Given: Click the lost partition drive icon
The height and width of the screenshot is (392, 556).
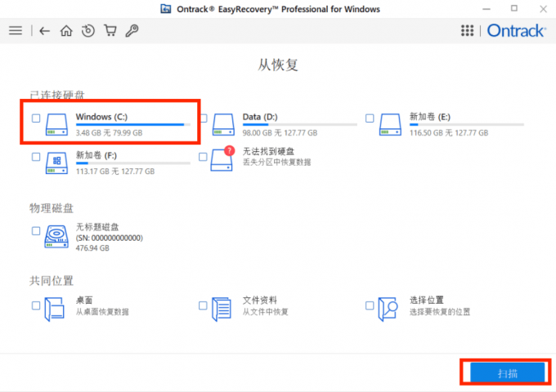Looking at the screenshot, I should click(x=222, y=158).
